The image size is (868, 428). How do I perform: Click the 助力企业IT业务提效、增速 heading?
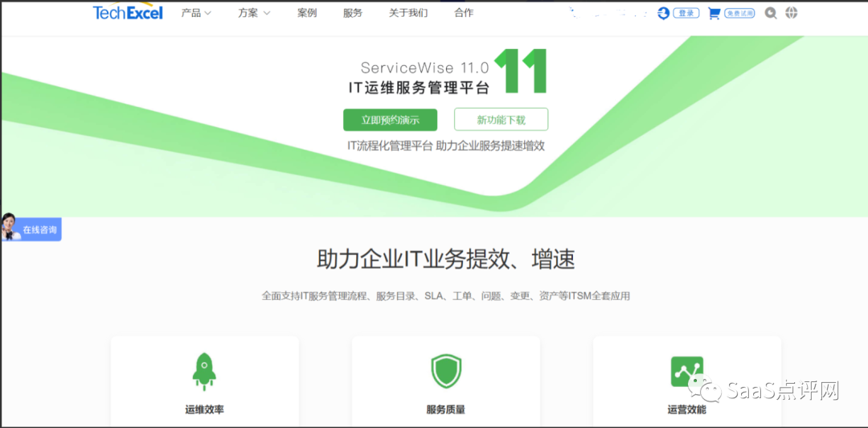(445, 260)
